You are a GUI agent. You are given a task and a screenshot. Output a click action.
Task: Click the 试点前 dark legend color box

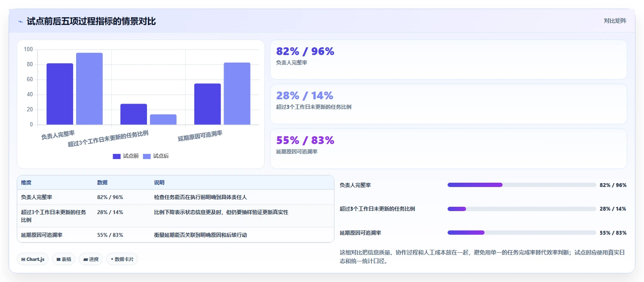tap(117, 156)
